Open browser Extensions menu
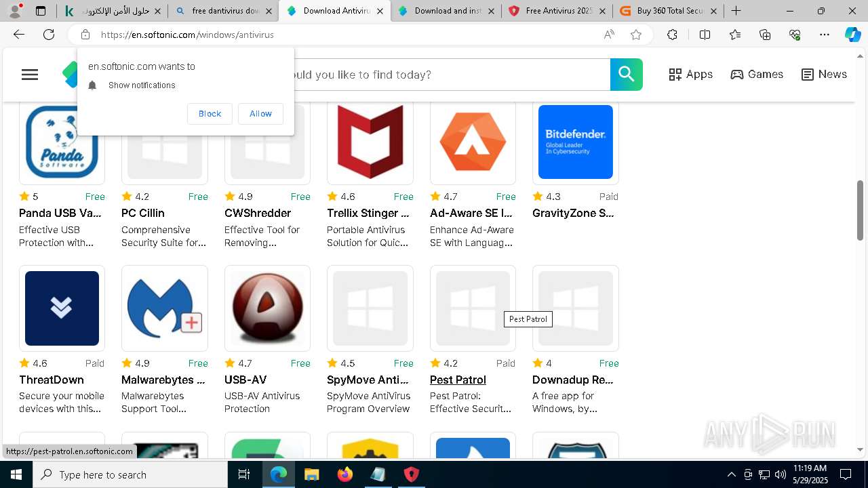 click(x=672, y=35)
